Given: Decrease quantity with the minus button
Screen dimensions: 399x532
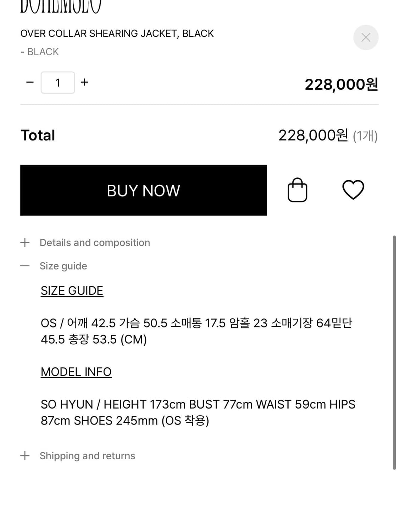Looking at the screenshot, I should [x=30, y=82].
